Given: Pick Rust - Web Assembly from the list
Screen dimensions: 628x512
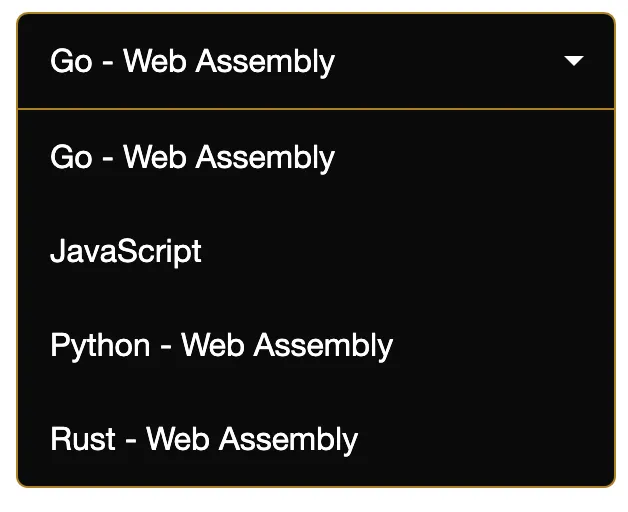Looking at the screenshot, I should pyautogui.click(x=204, y=440).
